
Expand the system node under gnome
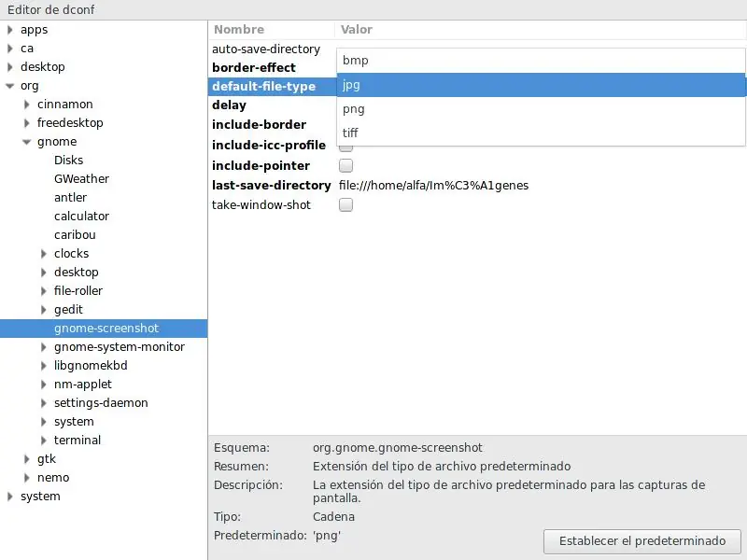coord(43,422)
